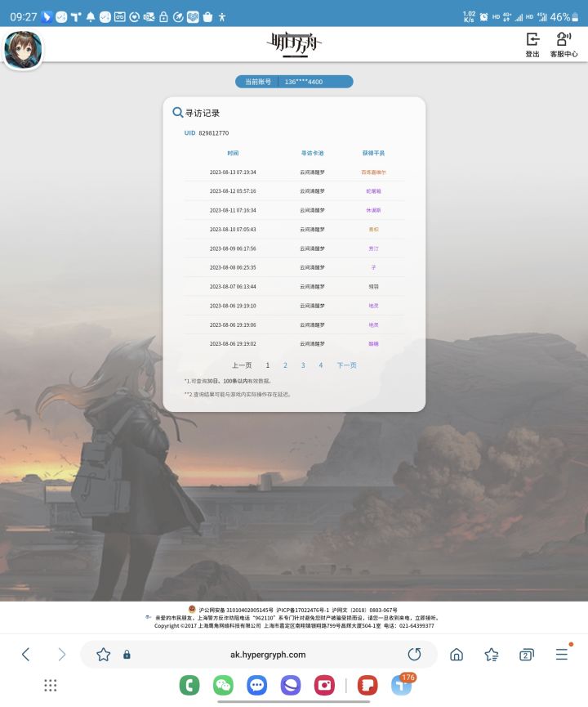Select page 3 in pagination

click(x=303, y=365)
